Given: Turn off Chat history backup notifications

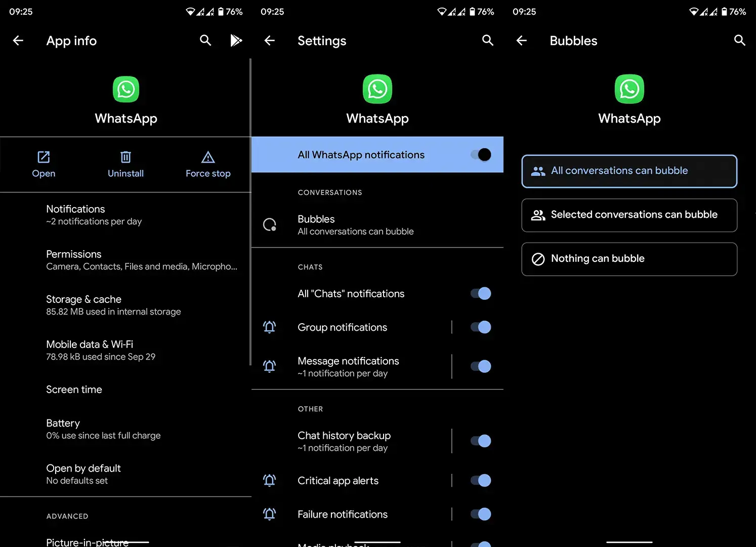Looking at the screenshot, I should (480, 441).
